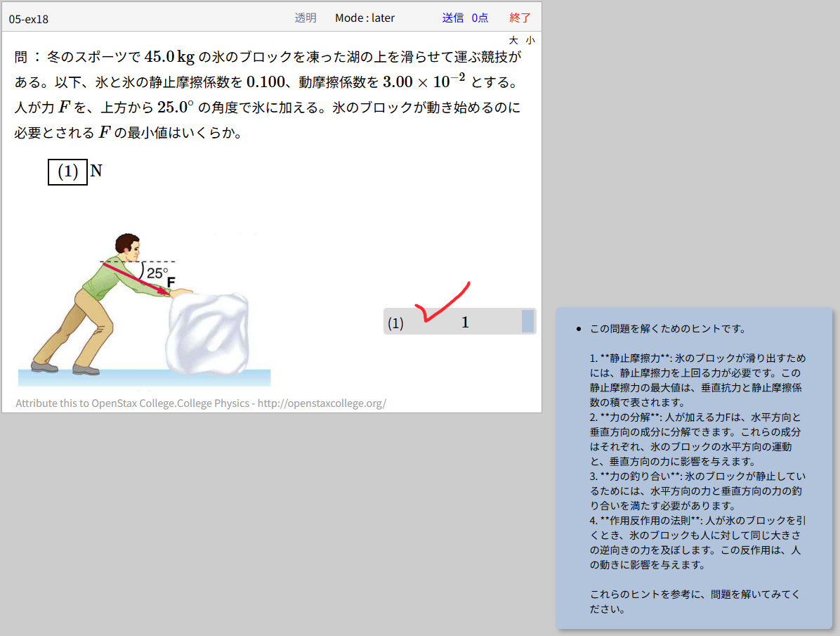Click the hint panel bullet point
Screen dimensions: 840x636
coord(577,329)
